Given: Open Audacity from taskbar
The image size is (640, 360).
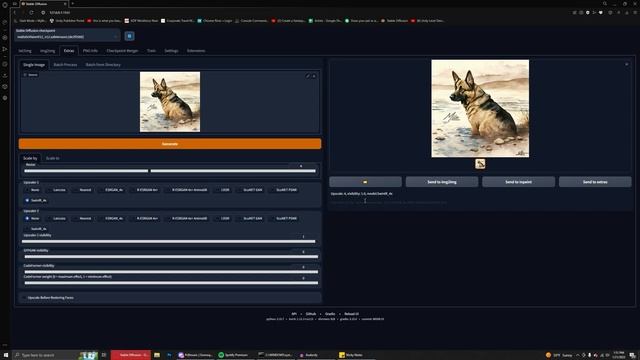Looking at the screenshot, I should 309,355.
